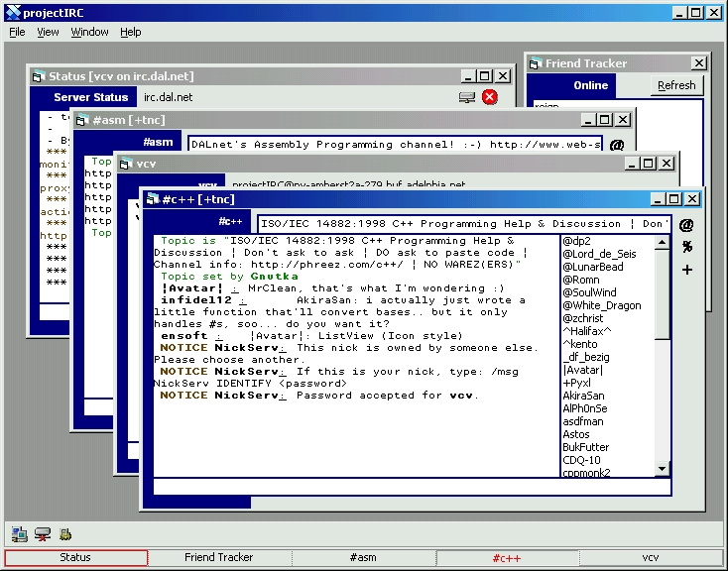Click the + voice icon in #c++

tap(686, 270)
